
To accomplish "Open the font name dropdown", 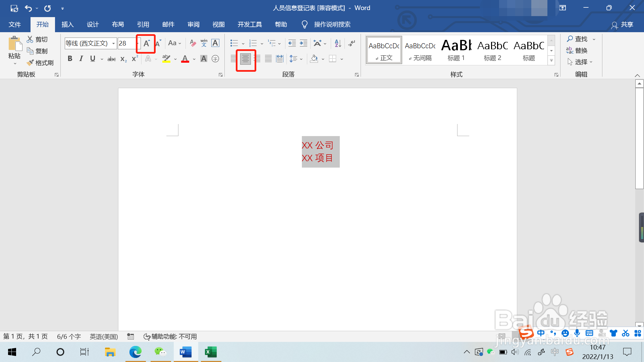I will click(113, 43).
